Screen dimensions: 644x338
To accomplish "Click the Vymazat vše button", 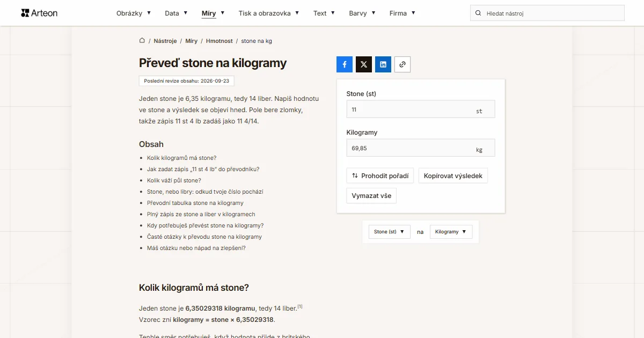I will tap(371, 195).
